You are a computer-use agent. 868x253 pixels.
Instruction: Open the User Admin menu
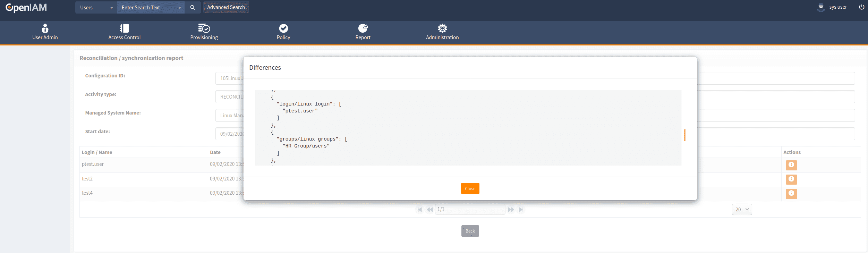[45, 32]
